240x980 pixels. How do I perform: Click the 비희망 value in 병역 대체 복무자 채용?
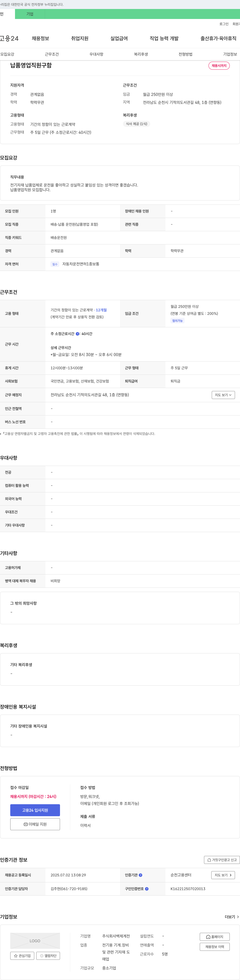pyautogui.click(x=55, y=581)
